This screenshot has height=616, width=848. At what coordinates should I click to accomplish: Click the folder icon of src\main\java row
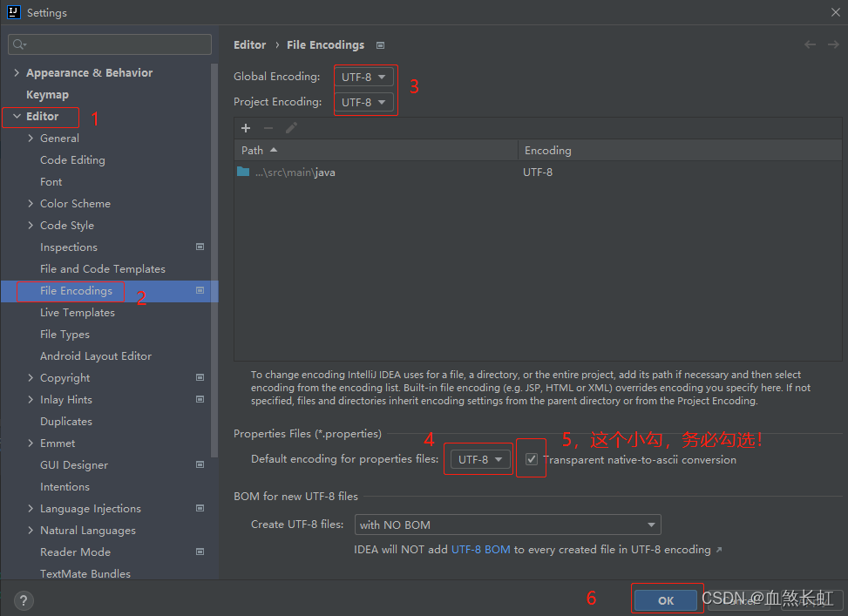point(243,172)
